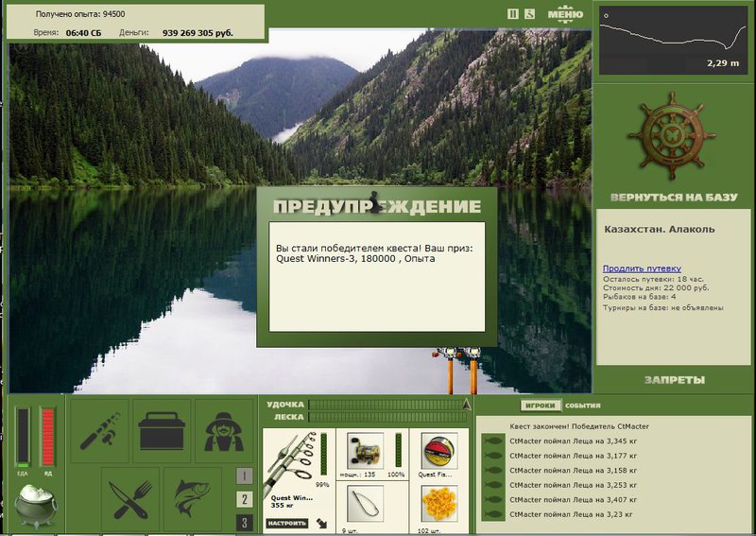Click 'CtMacter поймал Леща на 3,23 кг' row

pyautogui.click(x=571, y=514)
